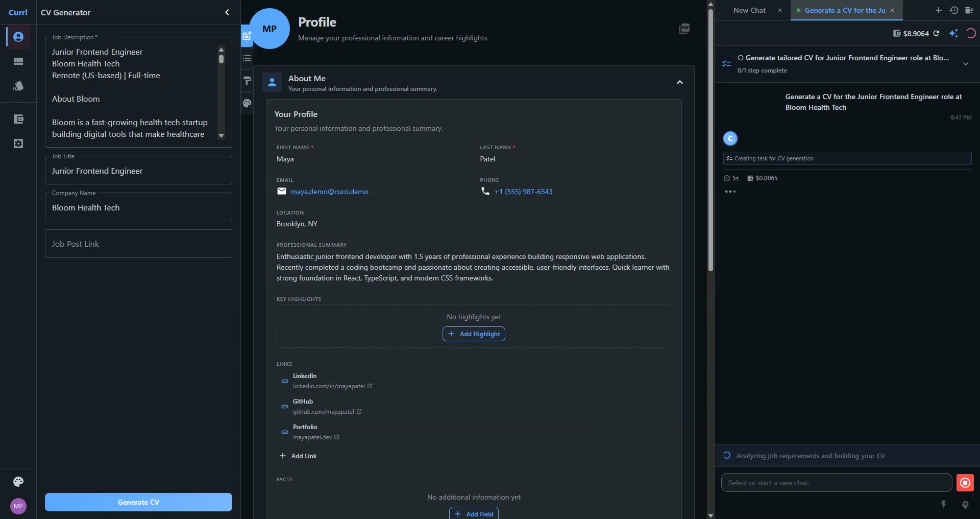Open the styles swatch icon in left sidebar
This screenshot has height=519, width=980.
pos(18,86)
